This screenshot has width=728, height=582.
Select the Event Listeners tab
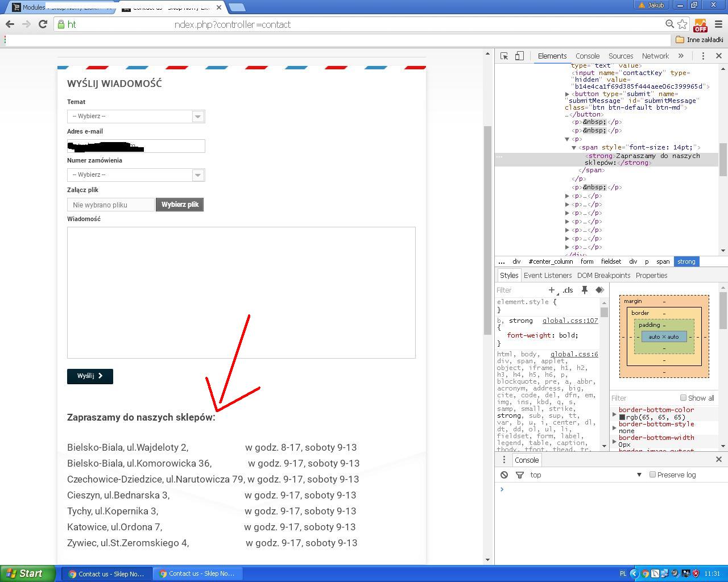coord(548,275)
